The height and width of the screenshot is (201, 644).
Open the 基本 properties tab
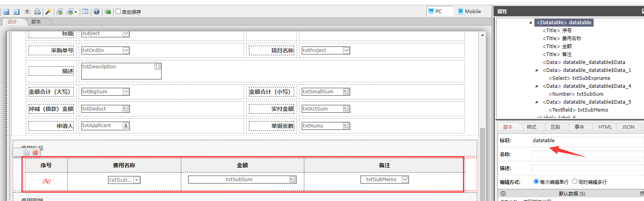tap(508, 127)
